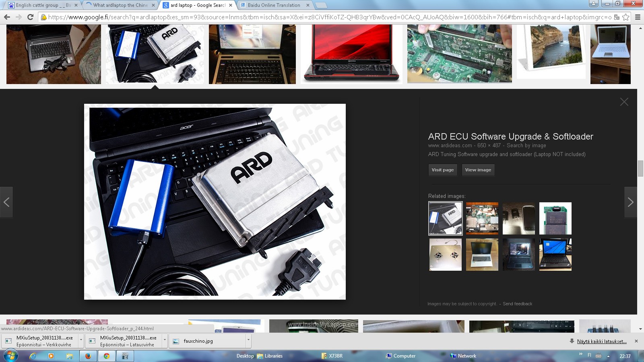644x362 pixels.
Task: Expand options for first MXiuSetup Verkkovirhe download
Action: pyautogui.click(x=81, y=341)
